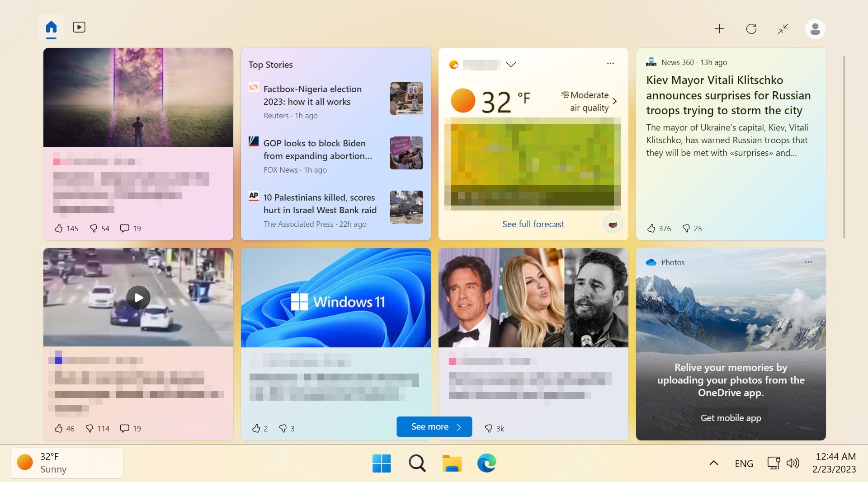Like the Windows 11 article with 2 likes
This screenshot has width=868, height=482.
pos(259,429)
